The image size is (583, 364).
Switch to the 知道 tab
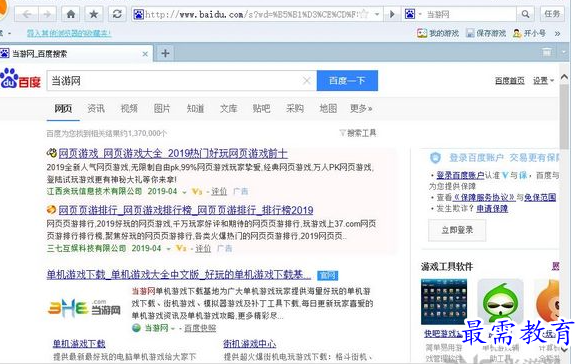coord(195,109)
